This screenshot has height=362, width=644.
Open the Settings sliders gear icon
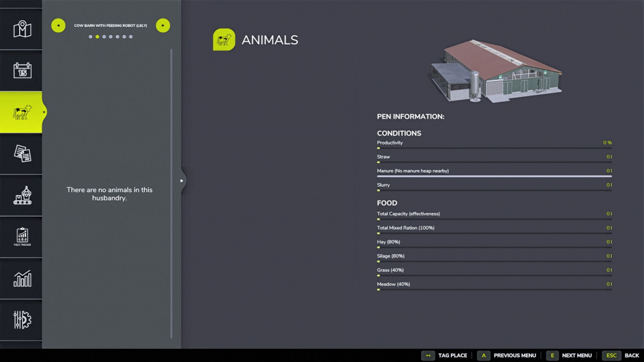coord(22,320)
